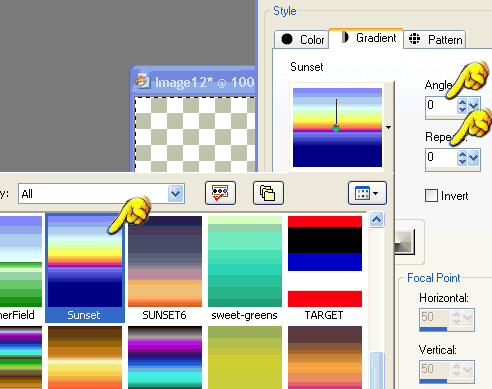Open the Angle dropdown arrow
492x389 pixels.
(473, 105)
